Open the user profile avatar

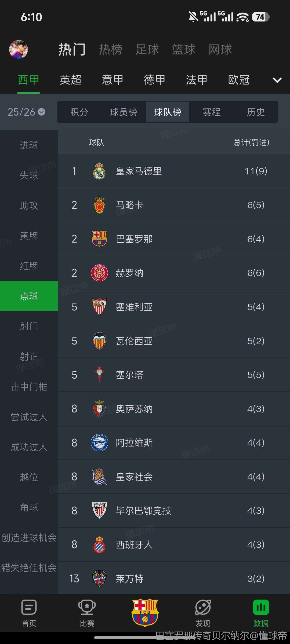point(19,49)
